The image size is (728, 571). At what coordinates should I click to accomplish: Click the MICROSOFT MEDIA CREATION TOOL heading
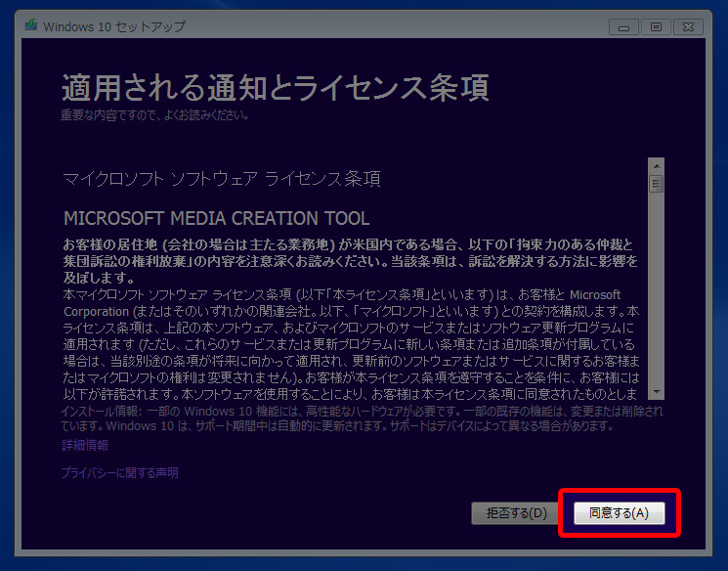click(216, 217)
